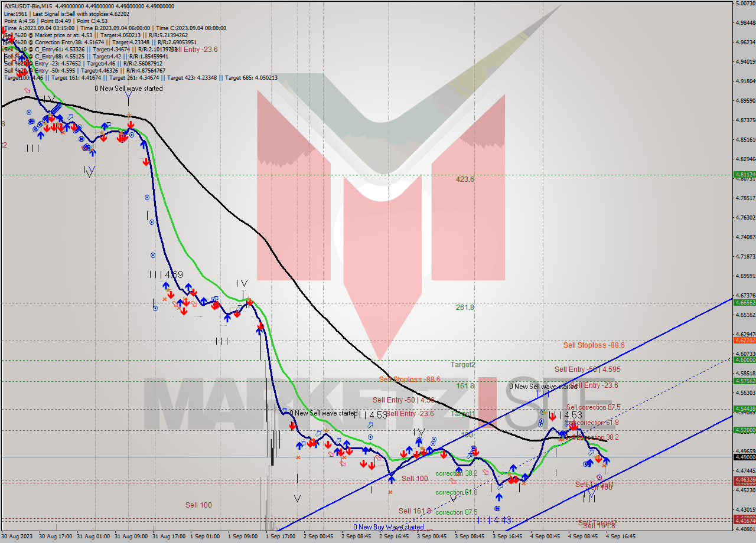Image resolution: width=756 pixels, height=543 pixels.
Task: Click the 30 Aug 17:00 time axis label
Action: pyautogui.click(x=54, y=537)
